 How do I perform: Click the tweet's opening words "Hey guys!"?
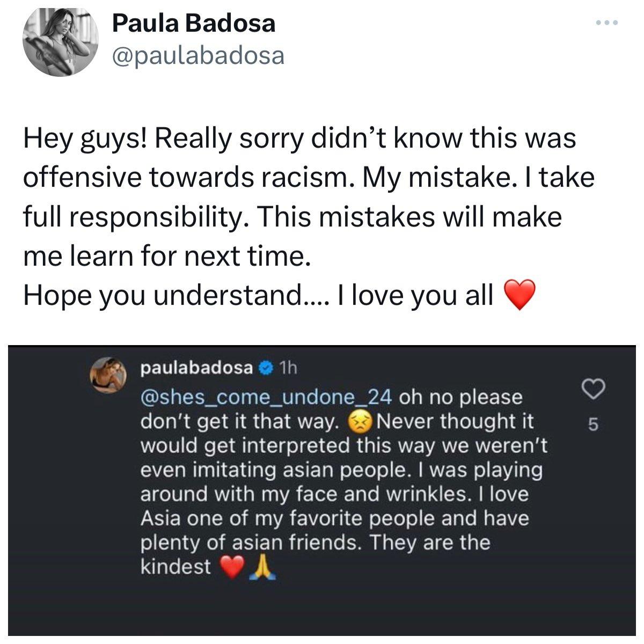tap(87, 138)
